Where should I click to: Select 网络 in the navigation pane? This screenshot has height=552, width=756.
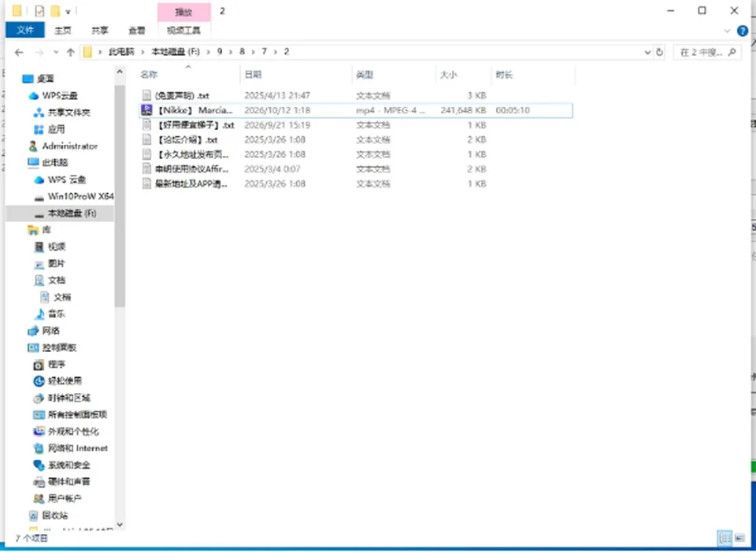coord(44,331)
